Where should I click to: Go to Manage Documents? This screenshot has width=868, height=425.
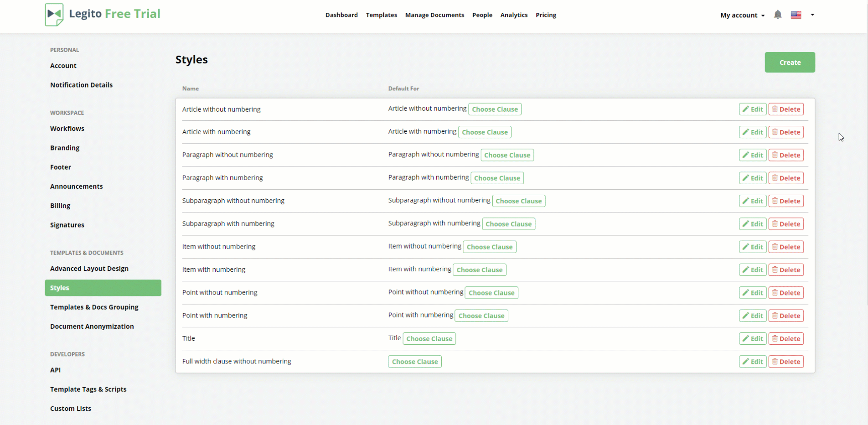coord(434,15)
